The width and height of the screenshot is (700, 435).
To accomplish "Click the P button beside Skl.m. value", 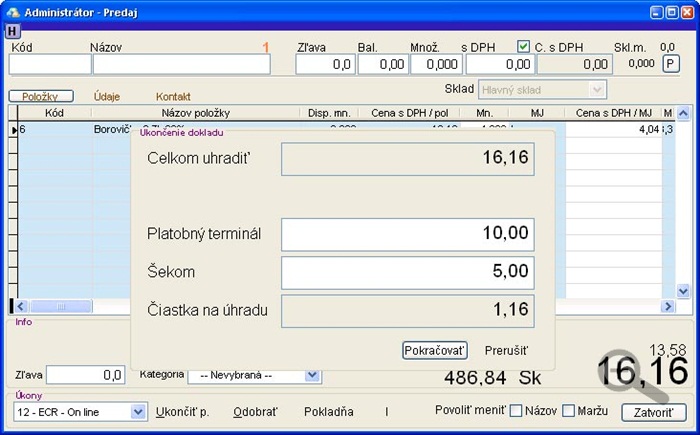I will [670, 64].
